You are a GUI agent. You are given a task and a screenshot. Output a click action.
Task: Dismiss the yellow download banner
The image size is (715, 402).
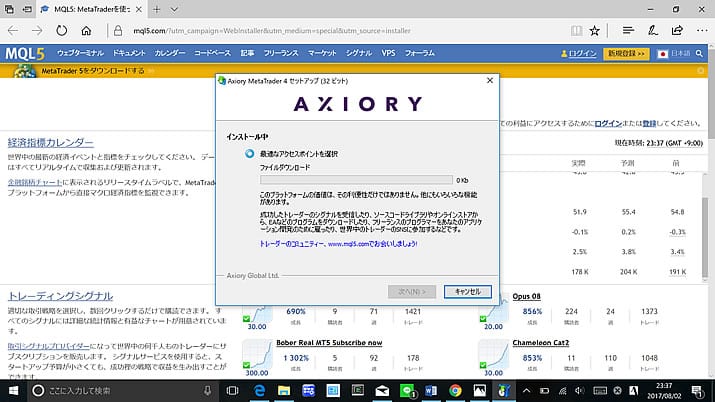[701, 71]
